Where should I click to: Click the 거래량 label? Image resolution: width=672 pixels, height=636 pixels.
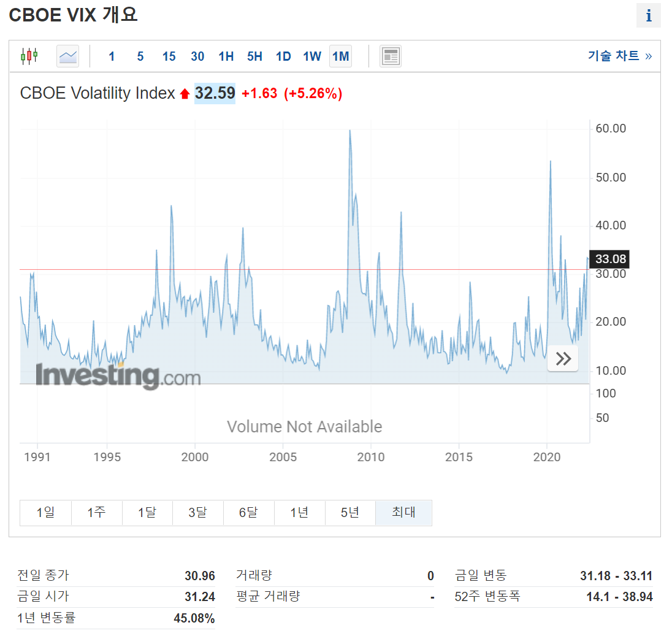[x=254, y=575]
